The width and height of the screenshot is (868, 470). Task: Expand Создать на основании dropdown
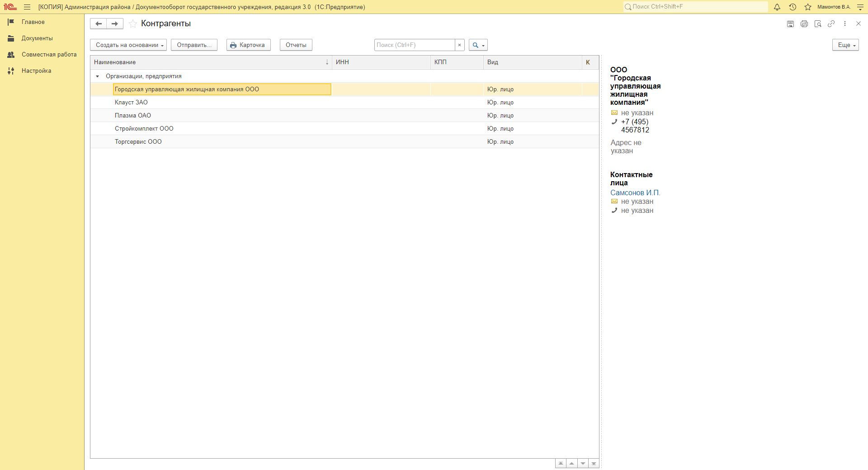[128, 45]
